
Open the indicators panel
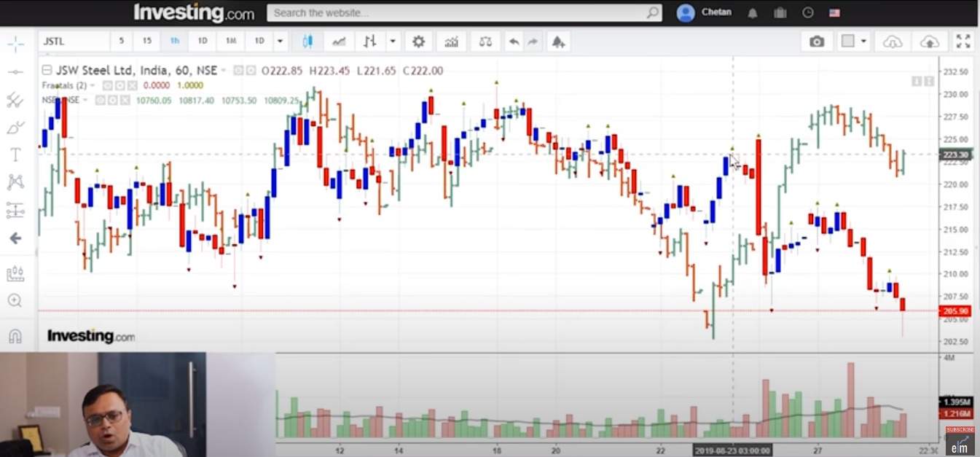click(x=452, y=42)
